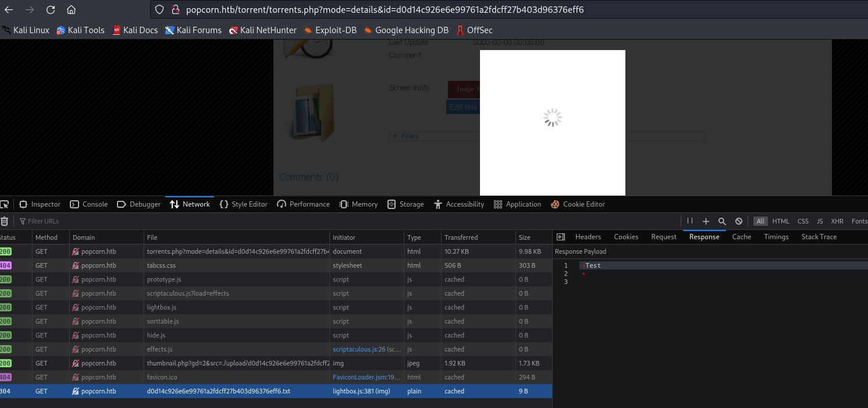The width and height of the screenshot is (868, 408).
Task: Enable the XHR requests filter
Action: coord(837,221)
